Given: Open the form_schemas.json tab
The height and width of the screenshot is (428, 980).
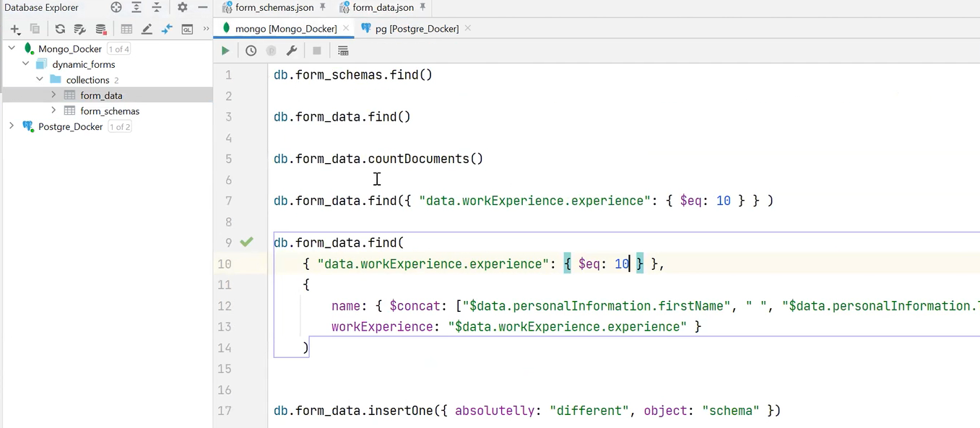Looking at the screenshot, I should pyautogui.click(x=274, y=7).
